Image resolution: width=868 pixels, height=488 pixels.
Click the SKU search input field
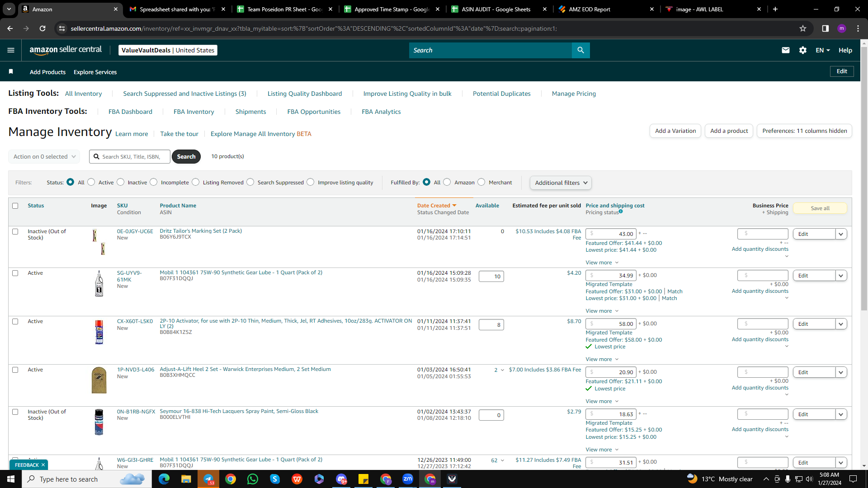(x=130, y=156)
